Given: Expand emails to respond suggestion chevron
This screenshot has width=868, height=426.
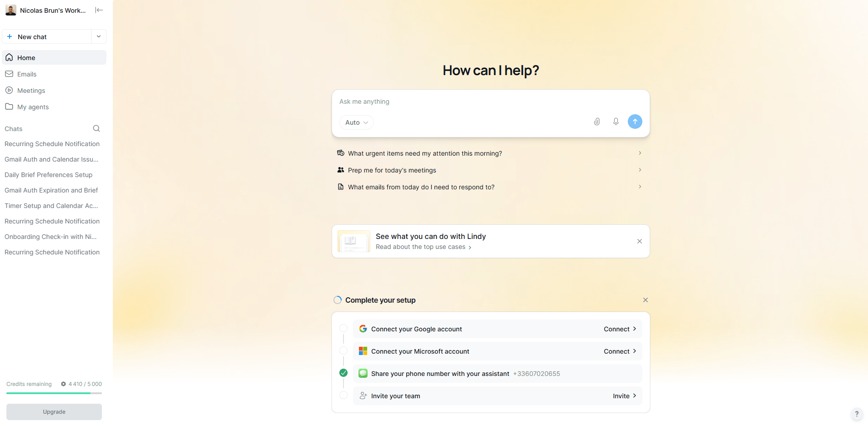Looking at the screenshot, I should (640, 187).
